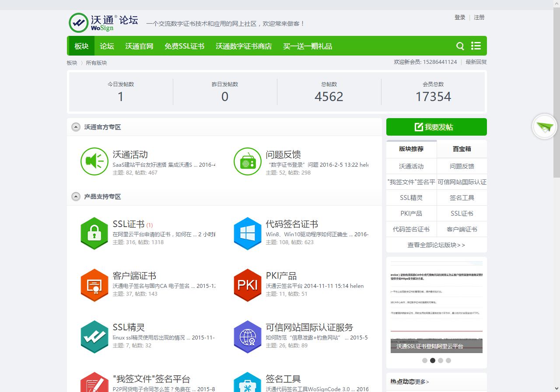This screenshot has width=560, height=392.
Task: Click the 我要发帖 post button
Action: [x=437, y=127]
